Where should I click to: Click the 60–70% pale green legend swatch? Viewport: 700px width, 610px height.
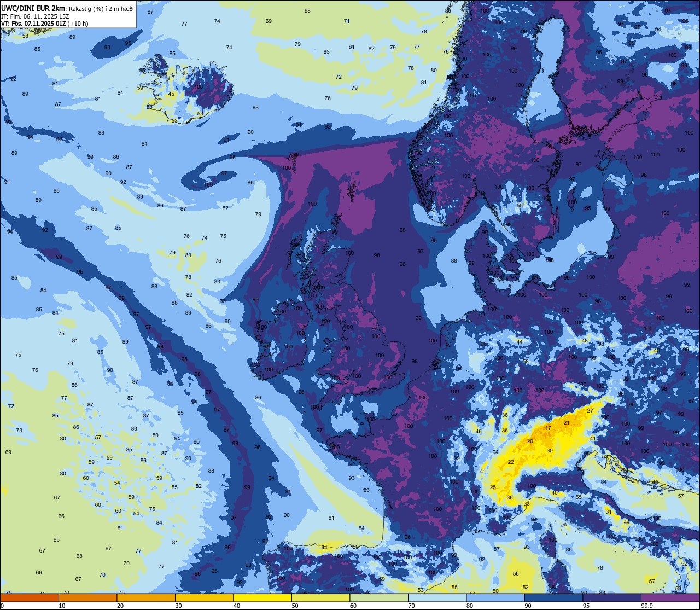[x=379, y=598]
